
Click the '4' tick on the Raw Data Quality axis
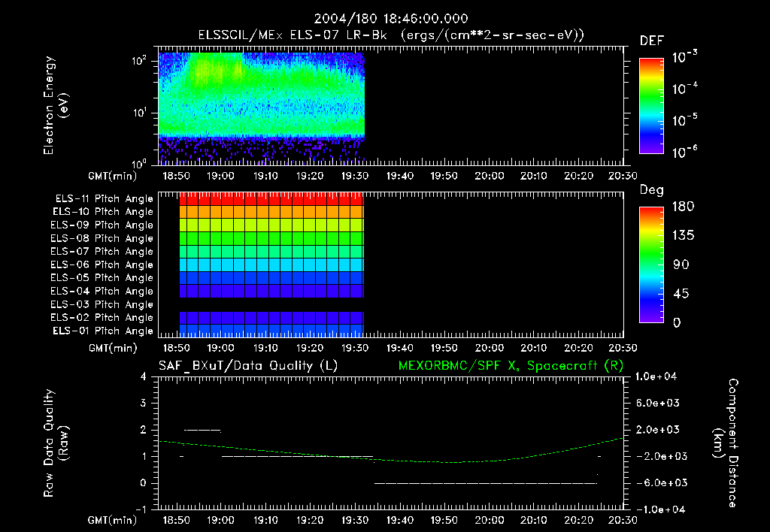point(144,376)
